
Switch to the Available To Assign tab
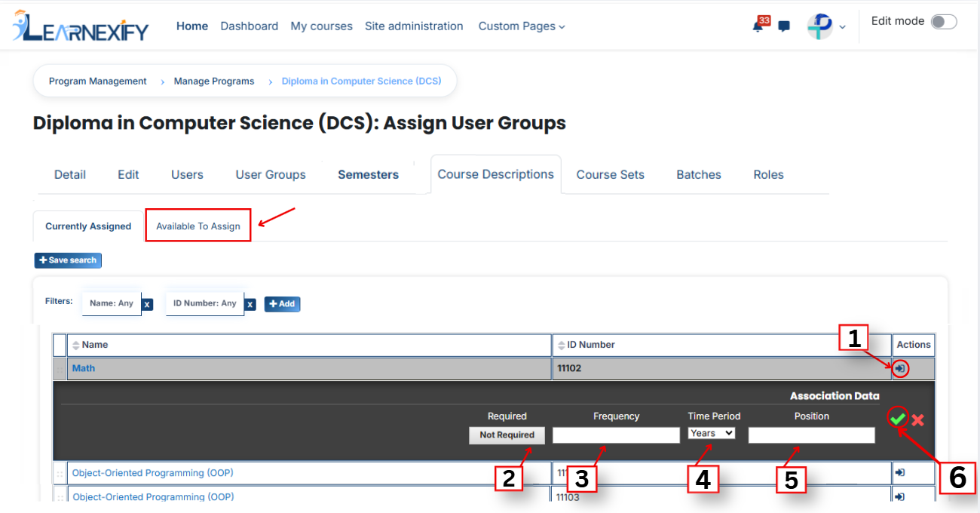[198, 226]
